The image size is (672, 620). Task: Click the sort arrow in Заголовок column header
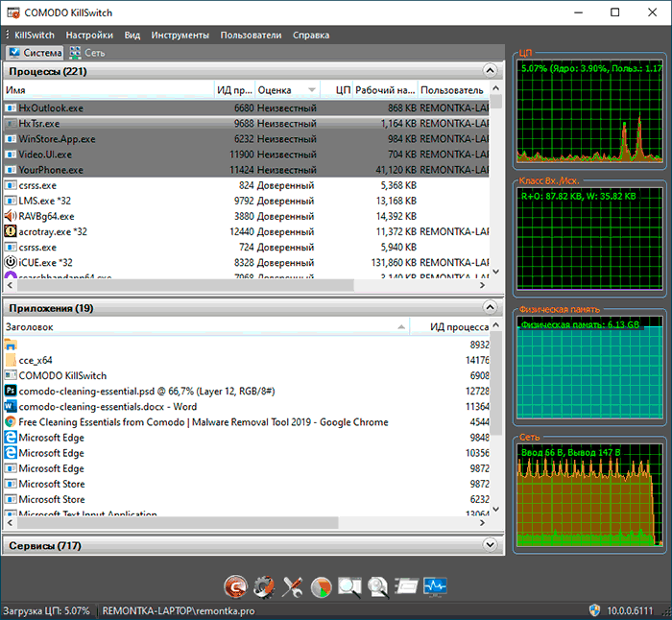tap(401, 327)
